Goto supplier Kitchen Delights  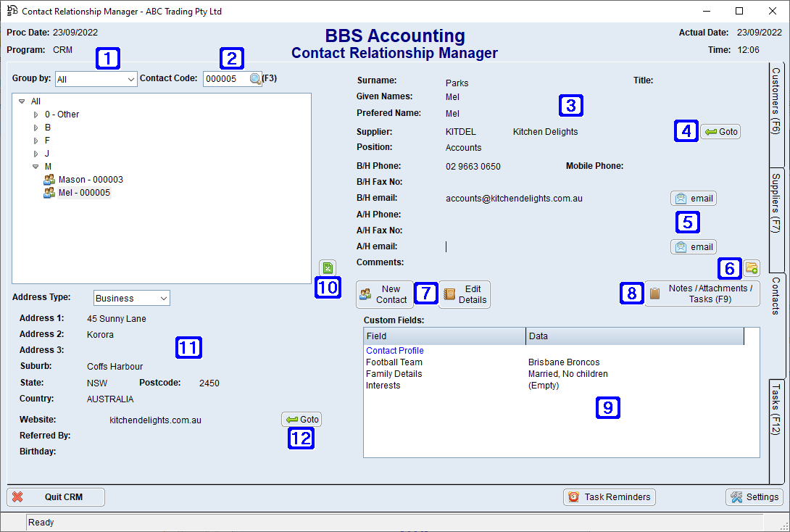click(x=720, y=131)
